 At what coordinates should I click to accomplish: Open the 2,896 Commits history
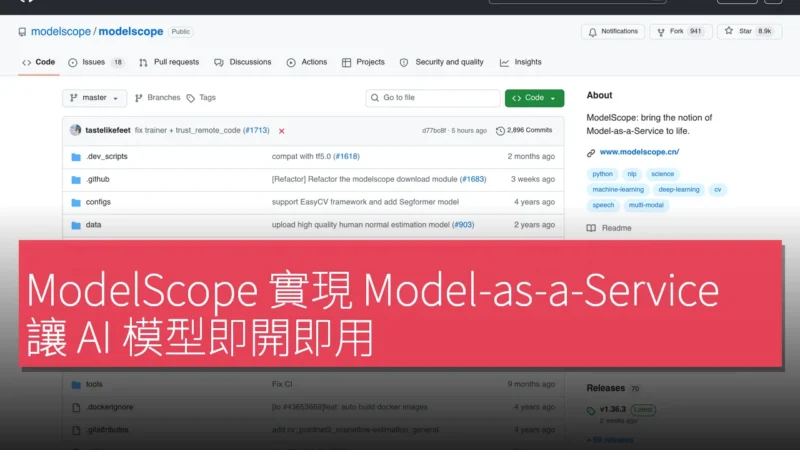coord(524,131)
